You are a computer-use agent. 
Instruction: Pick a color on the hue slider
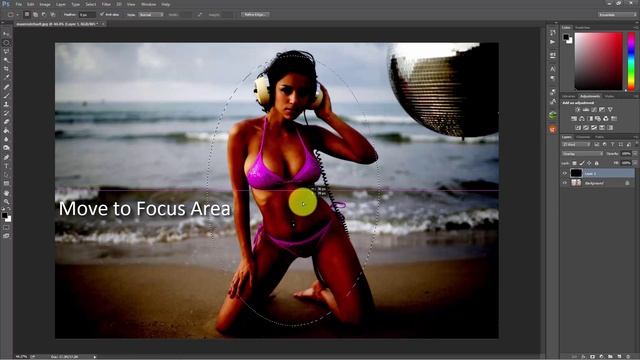[x=631, y=61]
